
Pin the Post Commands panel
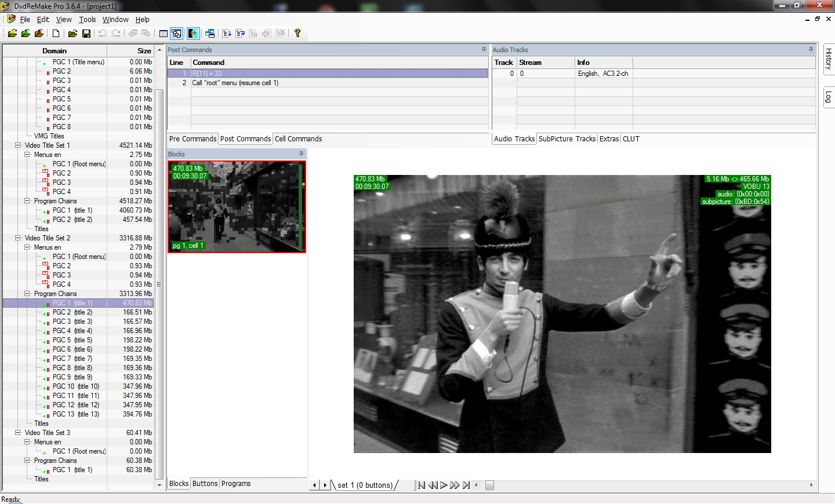(484, 50)
